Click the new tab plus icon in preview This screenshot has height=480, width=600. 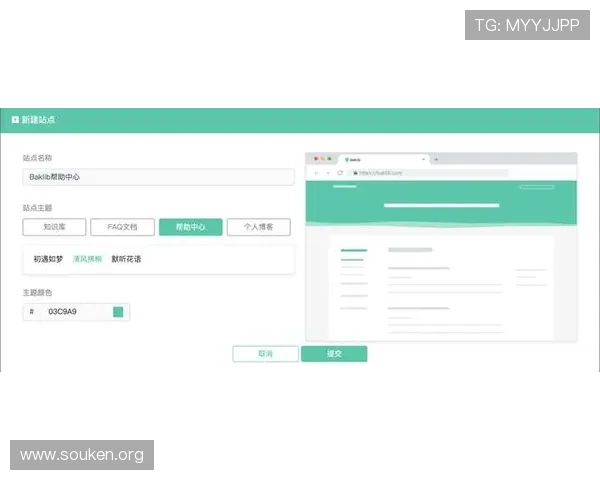[436, 159]
